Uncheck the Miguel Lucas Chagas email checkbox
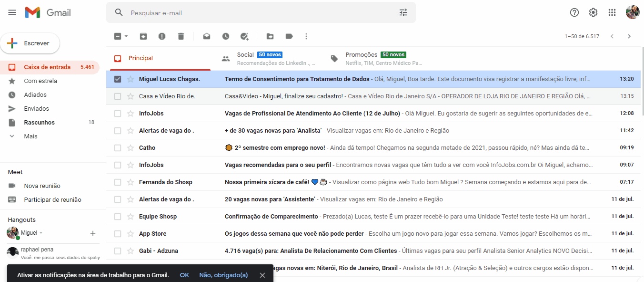 [x=118, y=79]
